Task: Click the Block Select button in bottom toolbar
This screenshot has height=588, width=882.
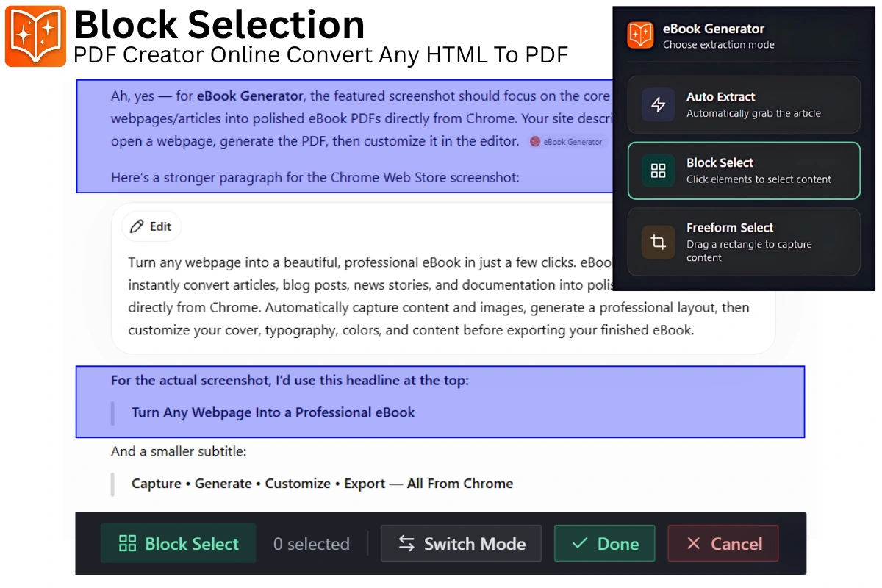Action: coord(179,544)
